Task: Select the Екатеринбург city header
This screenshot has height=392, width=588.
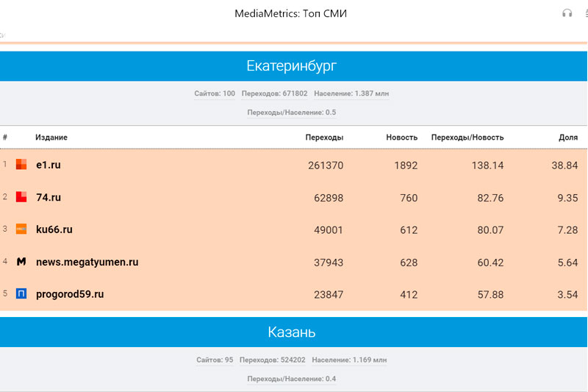Action: tap(292, 66)
